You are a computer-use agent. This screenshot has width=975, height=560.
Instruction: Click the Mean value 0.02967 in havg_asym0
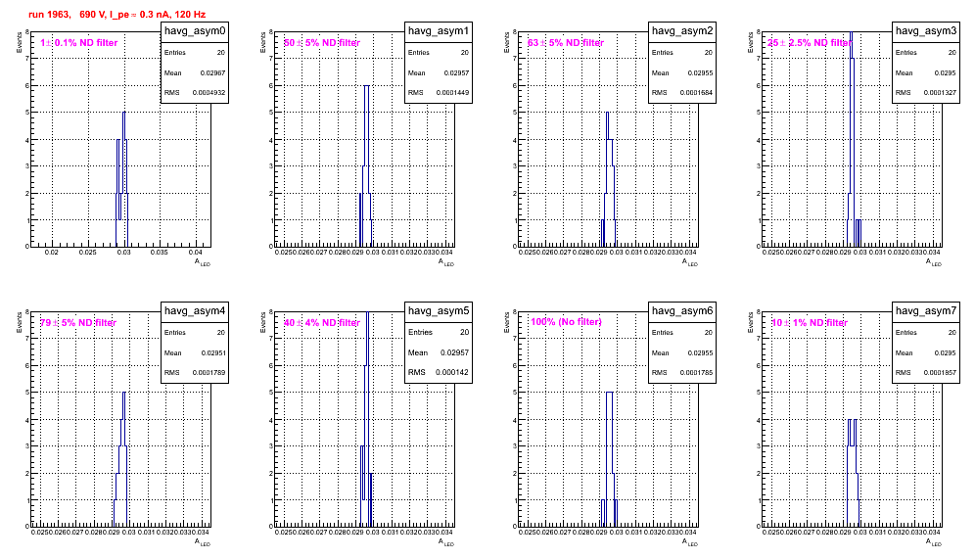[x=212, y=72]
